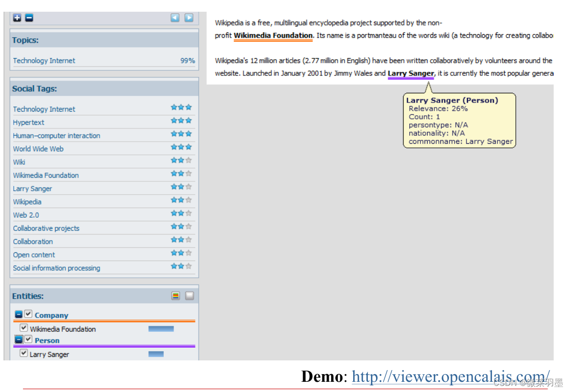Toggle the Person category checkbox
The image size is (571, 392).
29,339
